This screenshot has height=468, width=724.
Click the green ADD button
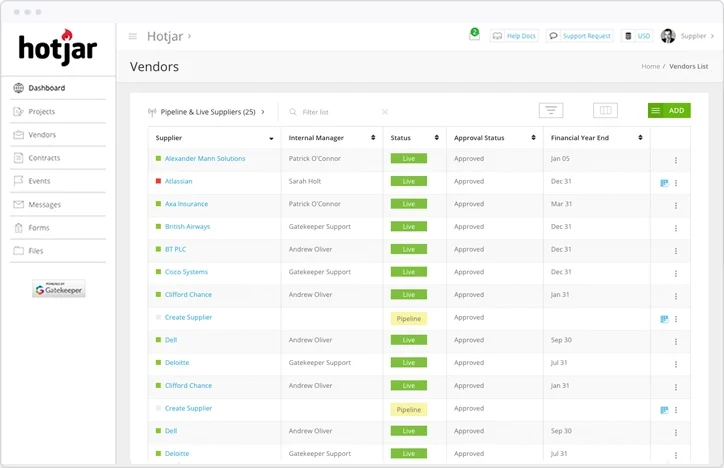coord(669,110)
